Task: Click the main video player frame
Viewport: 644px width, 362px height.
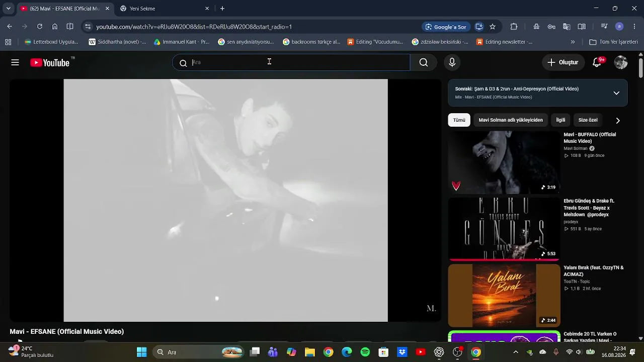Action: (x=225, y=200)
